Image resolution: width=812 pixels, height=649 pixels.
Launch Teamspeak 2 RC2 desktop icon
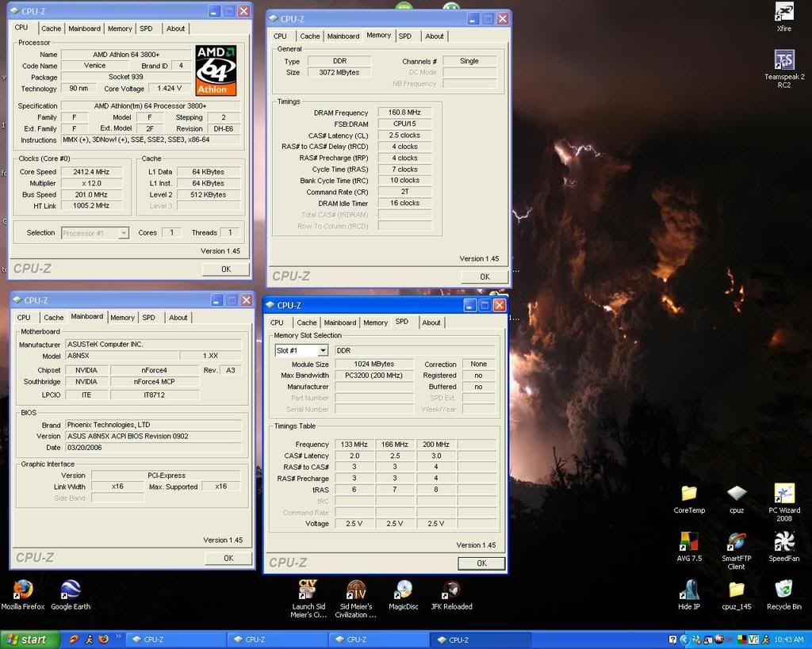tap(784, 70)
